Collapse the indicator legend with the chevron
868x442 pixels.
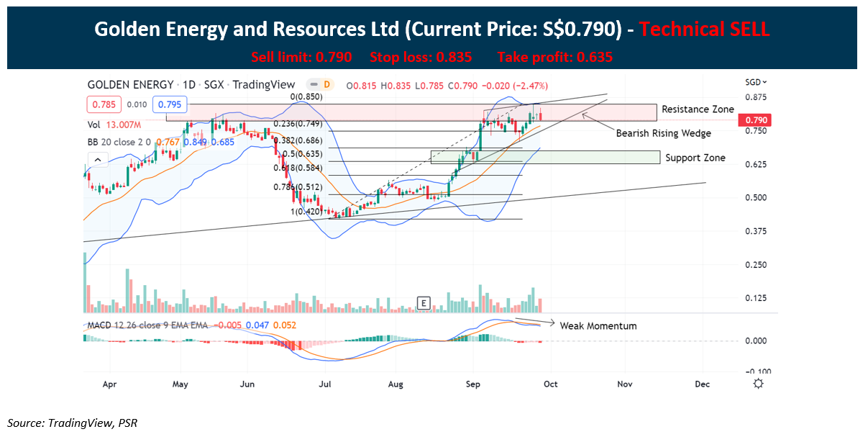click(x=96, y=159)
